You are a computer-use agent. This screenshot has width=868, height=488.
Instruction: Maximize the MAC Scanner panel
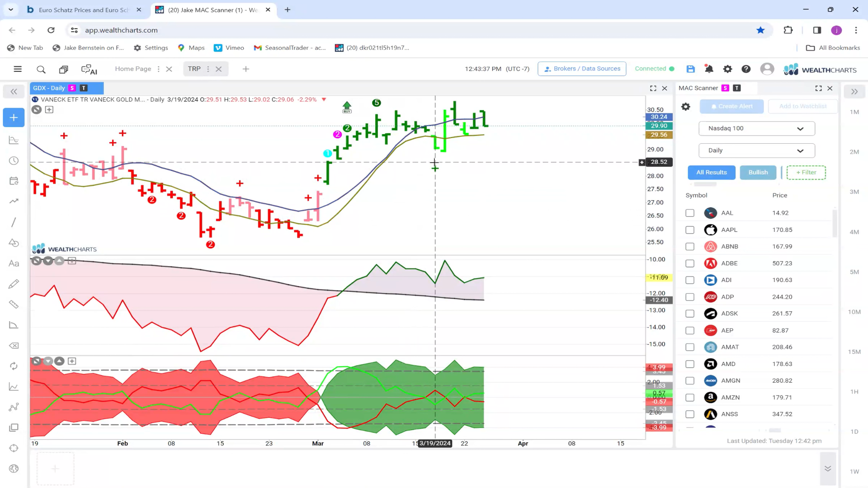point(818,88)
